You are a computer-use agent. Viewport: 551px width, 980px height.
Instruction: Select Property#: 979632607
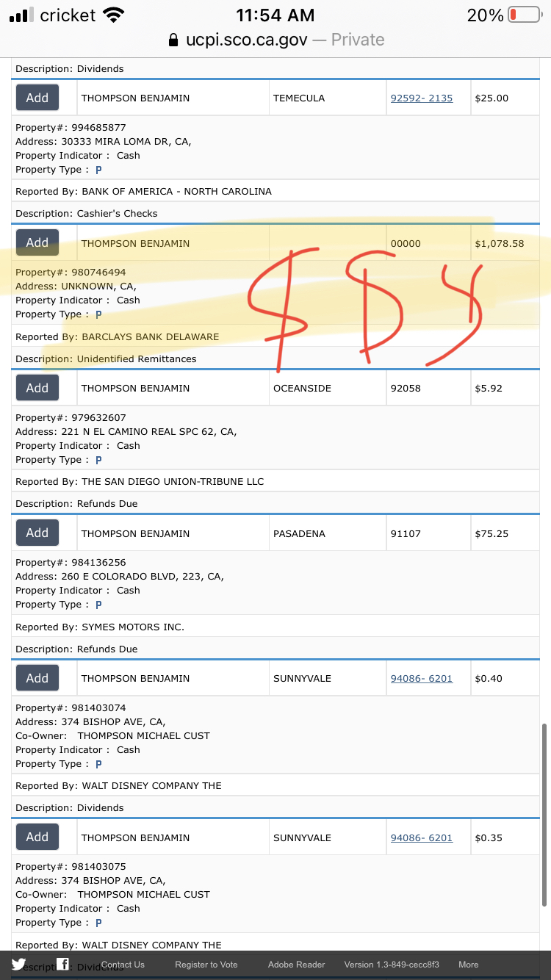click(71, 417)
